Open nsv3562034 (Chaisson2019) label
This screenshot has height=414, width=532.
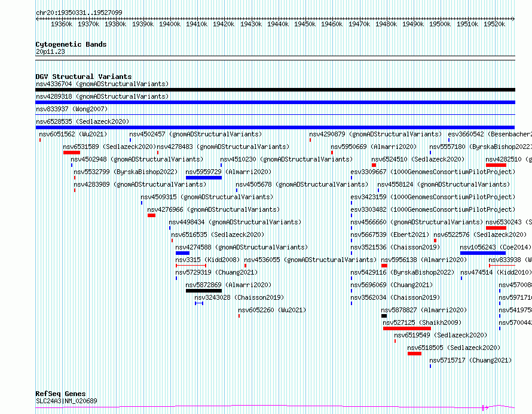click(x=395, y=297)
